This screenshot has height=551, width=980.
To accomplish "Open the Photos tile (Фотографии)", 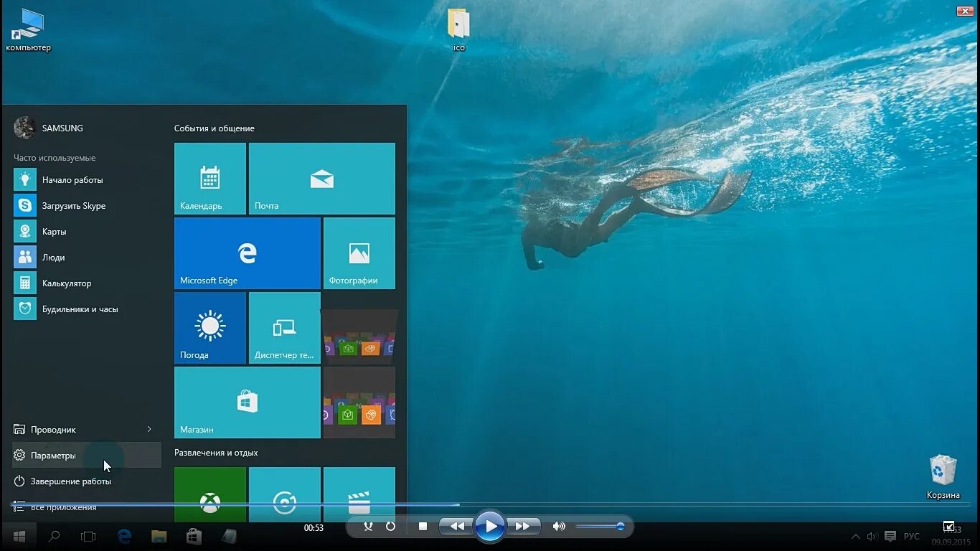I will click(359, 253).
